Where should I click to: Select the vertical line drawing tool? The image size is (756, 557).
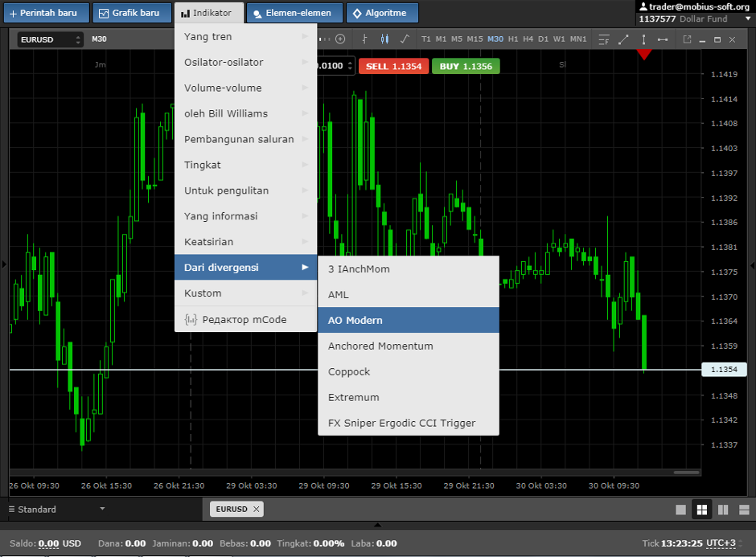click(643, 39)
